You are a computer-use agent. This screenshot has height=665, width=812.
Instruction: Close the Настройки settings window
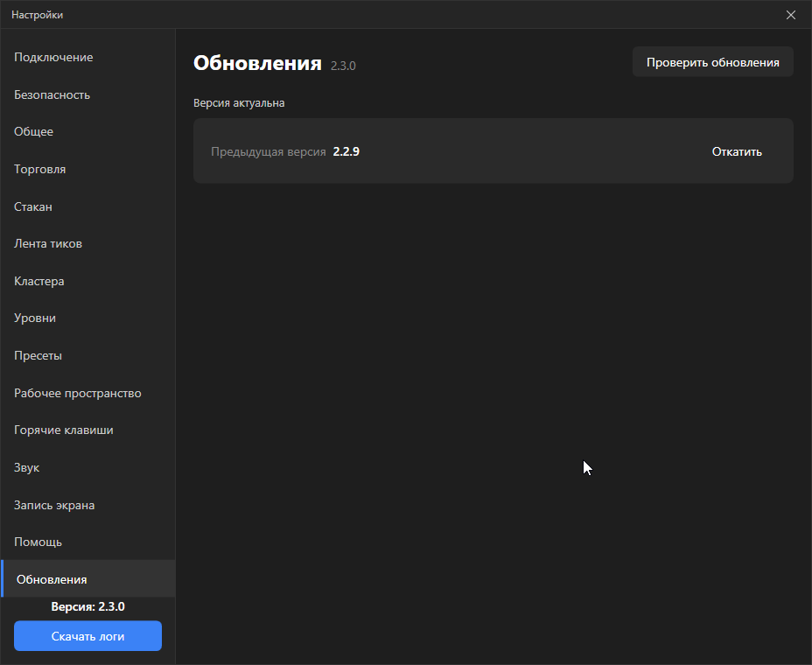click(791, 15)
